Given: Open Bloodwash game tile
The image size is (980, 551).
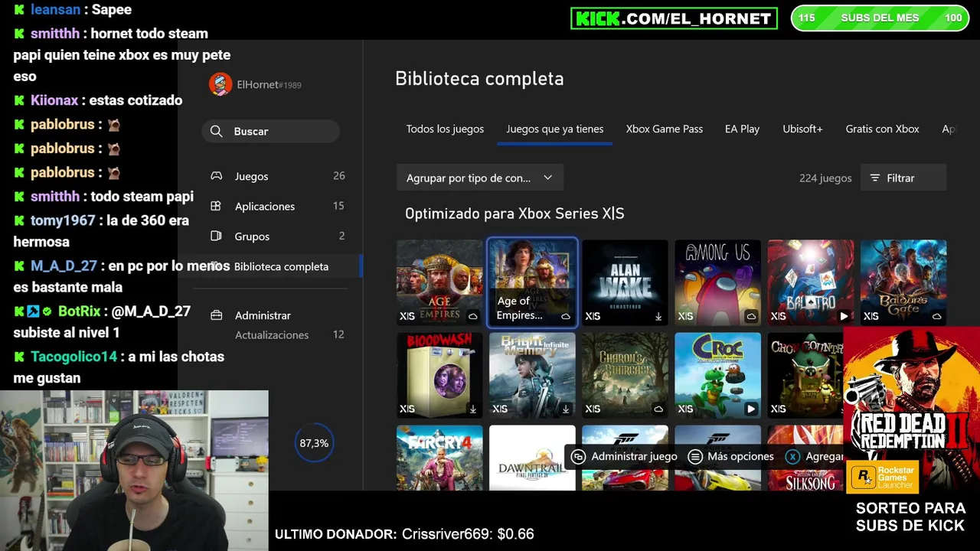Looking at the screenshot, I should click(439, 375).
